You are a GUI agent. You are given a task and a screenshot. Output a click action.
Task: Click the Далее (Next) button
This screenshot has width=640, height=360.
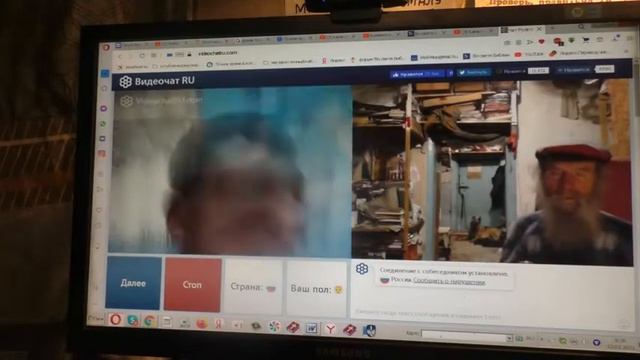(133, 282)
